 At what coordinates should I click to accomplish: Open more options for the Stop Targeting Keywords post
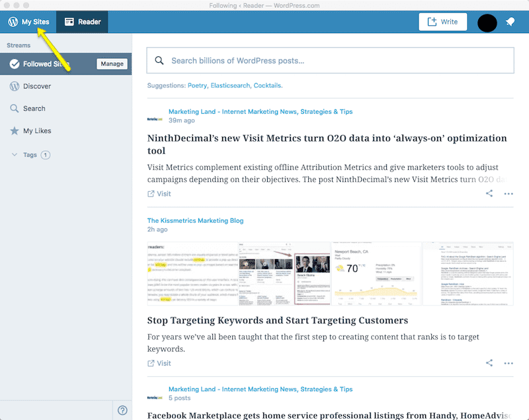(x=509, y=363)
